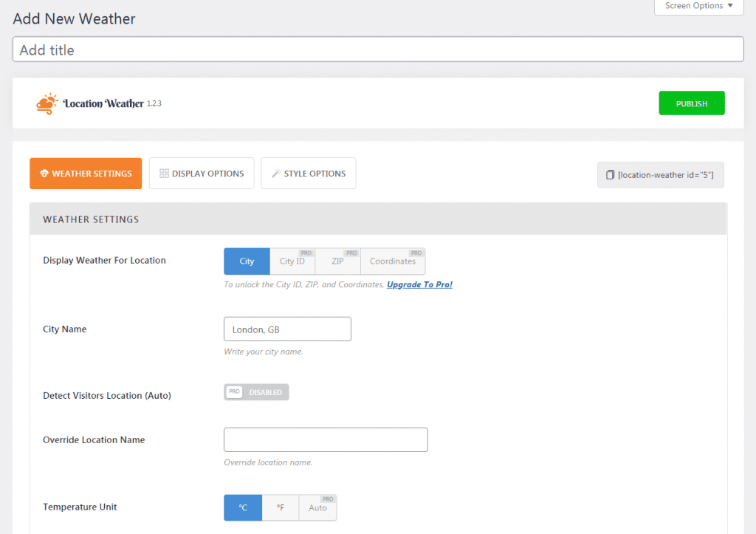Screen dimensions: 756x534
Task: Click the Location Weather sun logo
Action: pyautogui.click(x=47, y=102)
